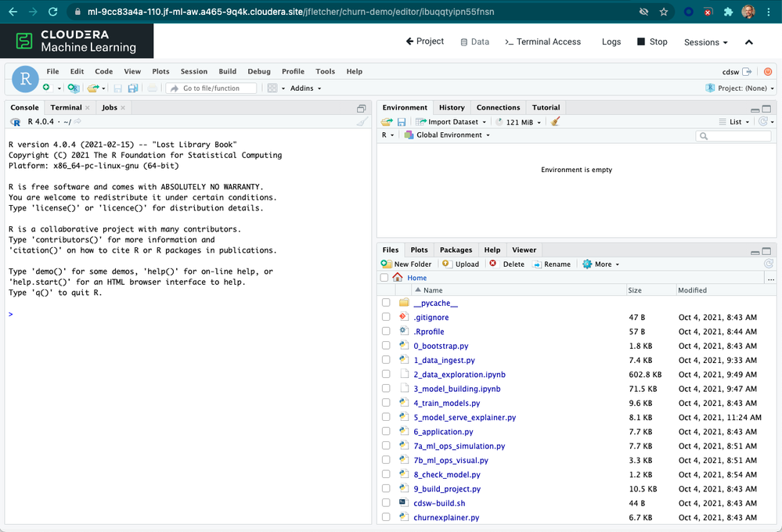This screenshot has height=532, width=782.
Task: Check the box next to churnexplainer.py
Action: 386,517
